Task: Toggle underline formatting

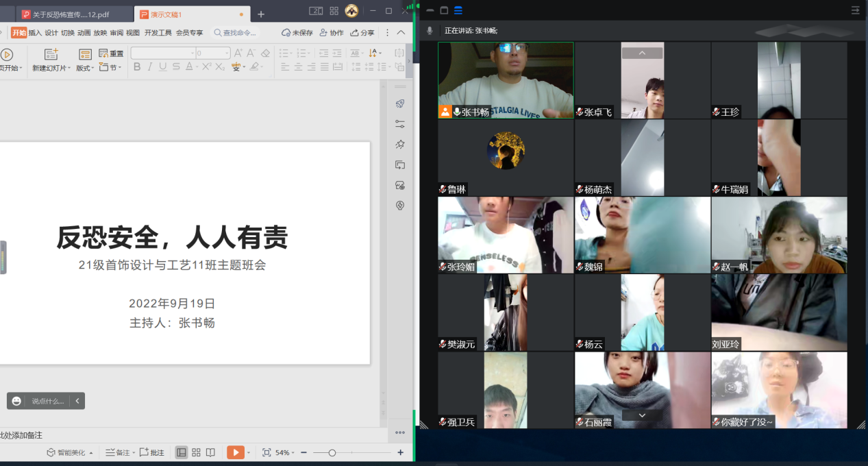Action: 163,67
